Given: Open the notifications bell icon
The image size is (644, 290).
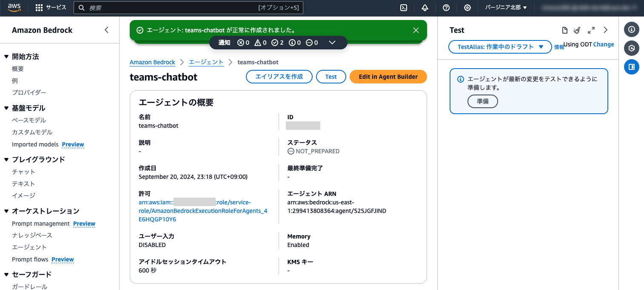Looking at the screenshot, I should point(425,7).
